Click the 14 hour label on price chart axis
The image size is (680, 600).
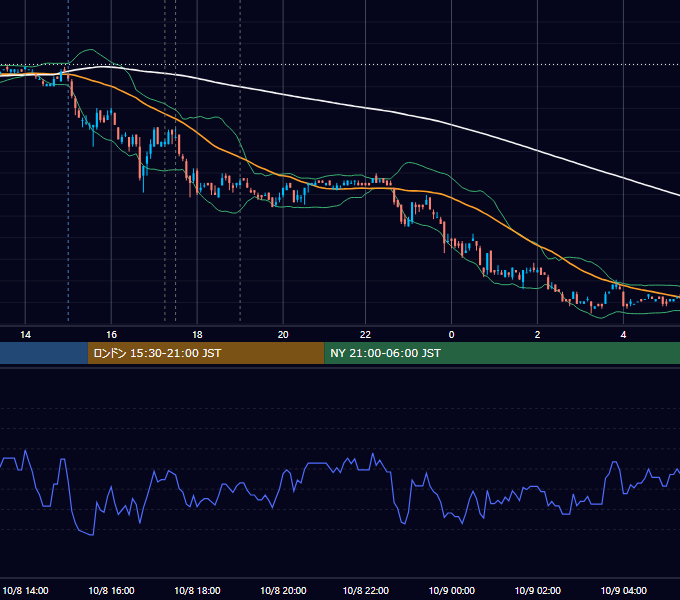point(26,335)
